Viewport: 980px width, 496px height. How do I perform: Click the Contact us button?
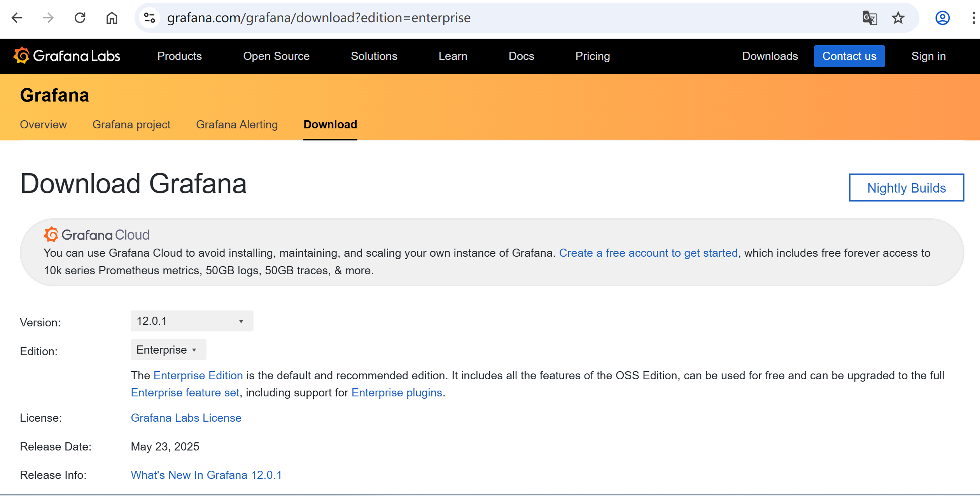click(x=849, y=56)
